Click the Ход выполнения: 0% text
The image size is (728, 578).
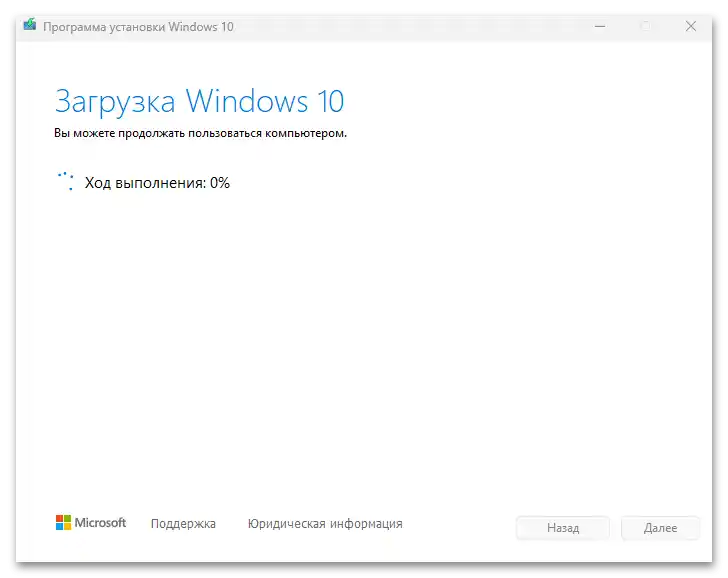click(157, 183)
